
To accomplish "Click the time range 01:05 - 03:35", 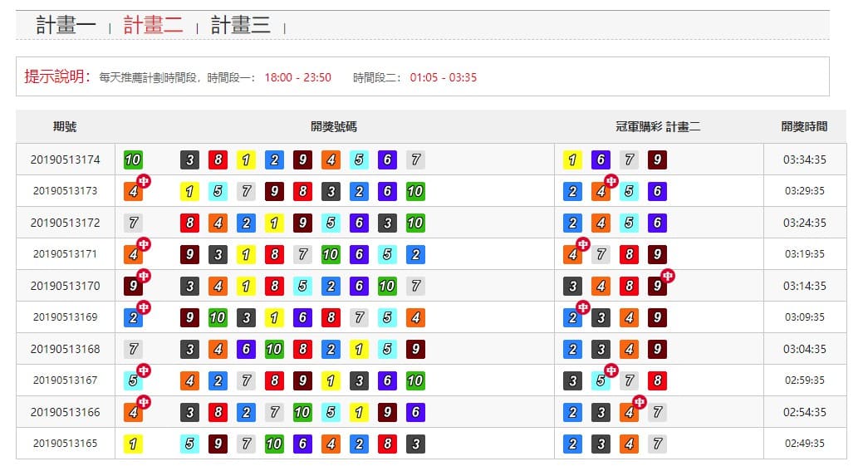I will point(444,77).
